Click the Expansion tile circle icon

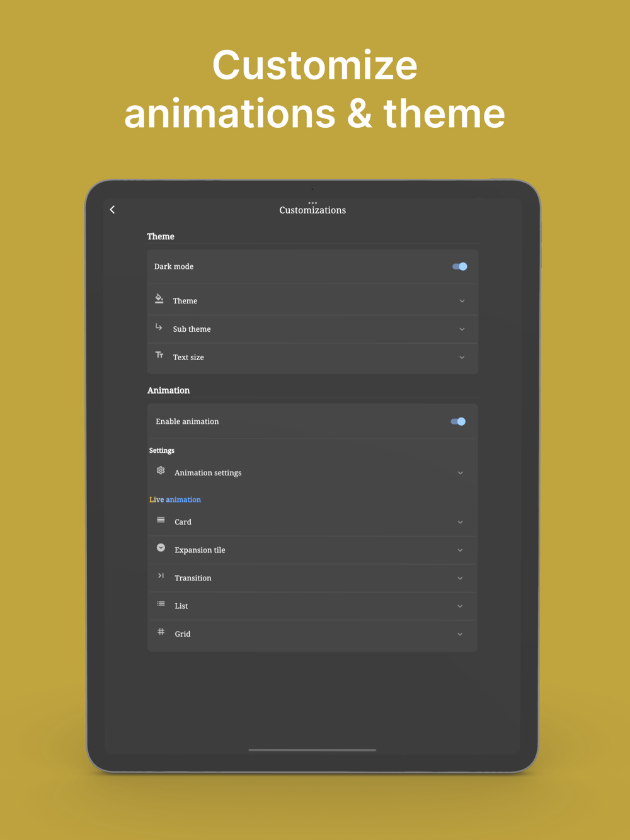[x=161, y=548]
